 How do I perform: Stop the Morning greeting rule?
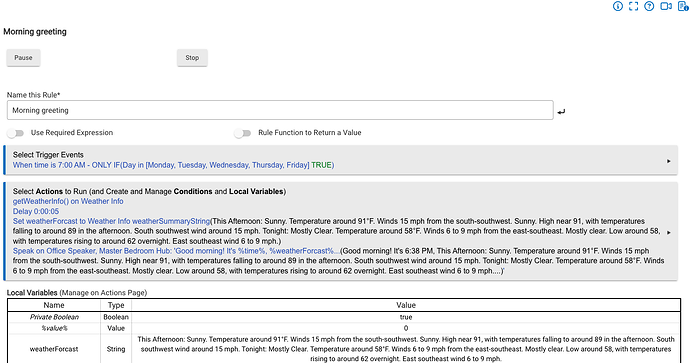coord(192,58)
